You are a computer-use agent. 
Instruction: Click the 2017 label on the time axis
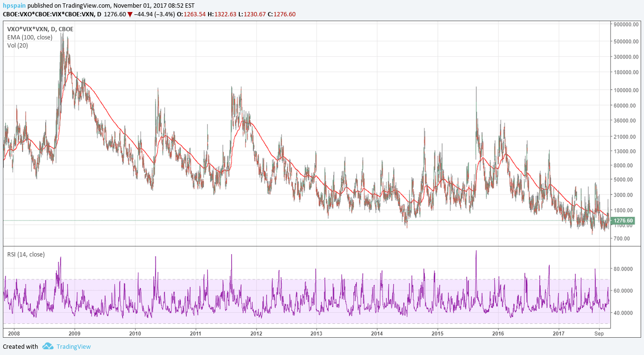point(559,333)
